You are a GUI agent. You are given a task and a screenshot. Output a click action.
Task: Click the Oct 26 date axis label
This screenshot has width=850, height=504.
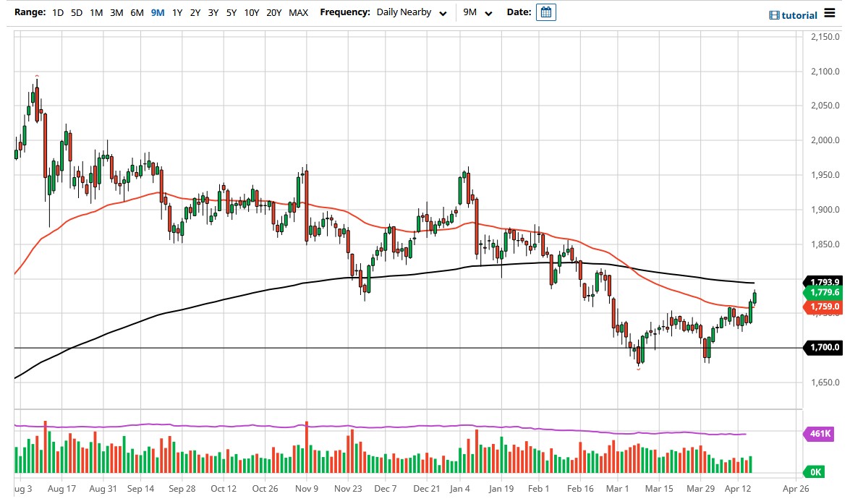(265, 489)
